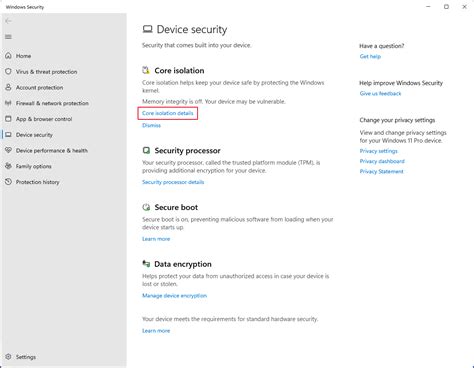Open Family options page
The image size is (474, 368).
[34, 166]
